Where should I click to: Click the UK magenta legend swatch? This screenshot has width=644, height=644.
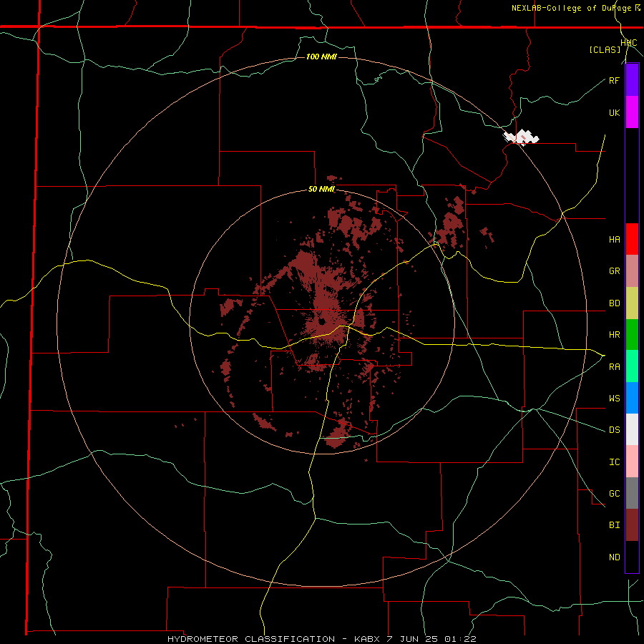pyautogui.click(x=632, y=112)
